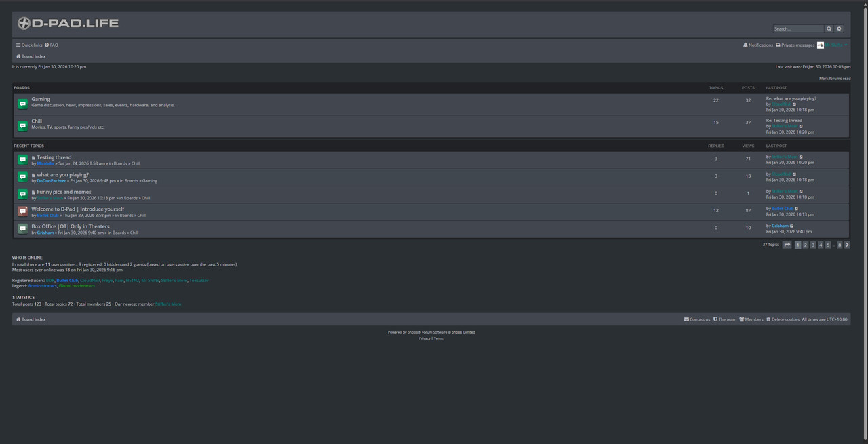Click the search magnifier icon button
Image resolution: width=868 pixels, height=444 pixels.
[829, 28]
